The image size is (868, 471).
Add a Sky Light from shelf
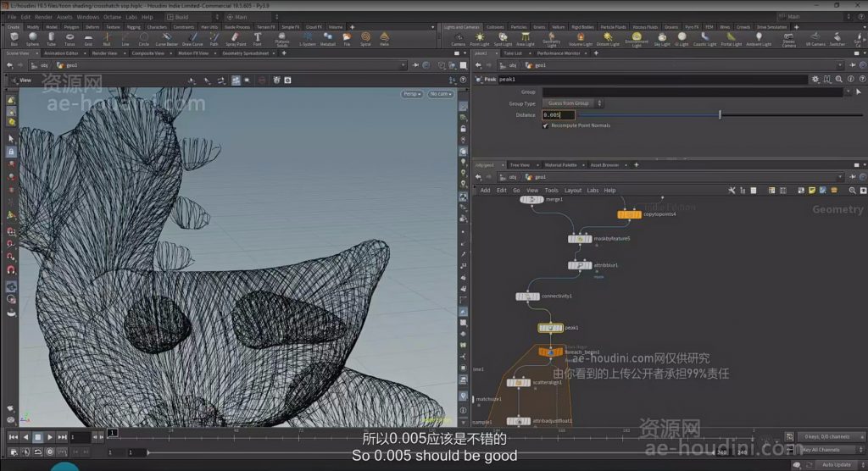(661, 39)
